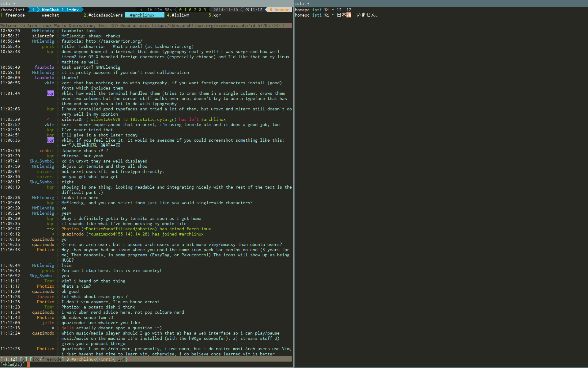588x368 pixels.
Task: Click the 'isti ~' title of right terminal
Action: tap(302, 3)
